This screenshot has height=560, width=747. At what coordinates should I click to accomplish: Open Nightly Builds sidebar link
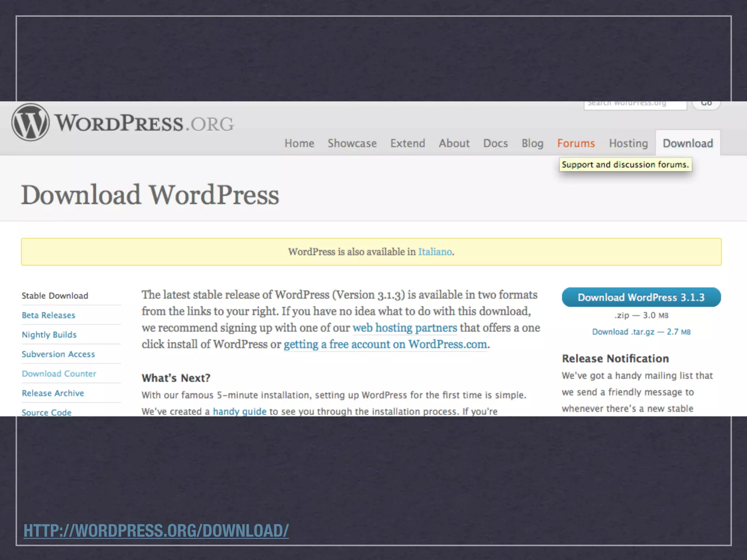coord(49,335)
